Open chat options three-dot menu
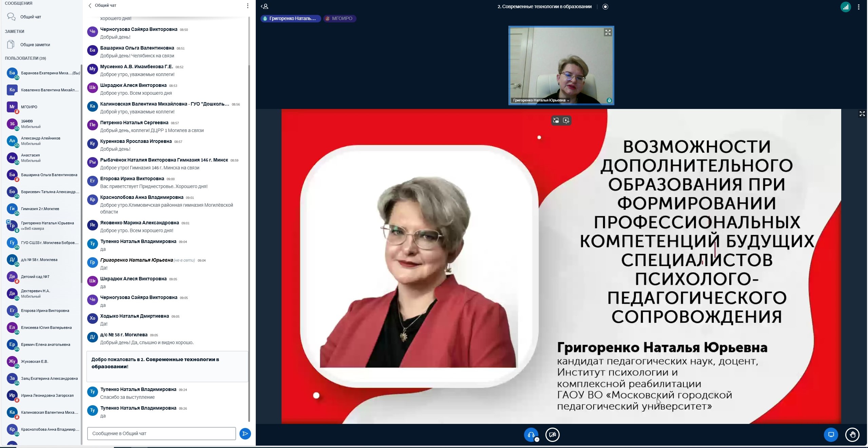Screen dimensions: 868x448 [x=248, y=6]
